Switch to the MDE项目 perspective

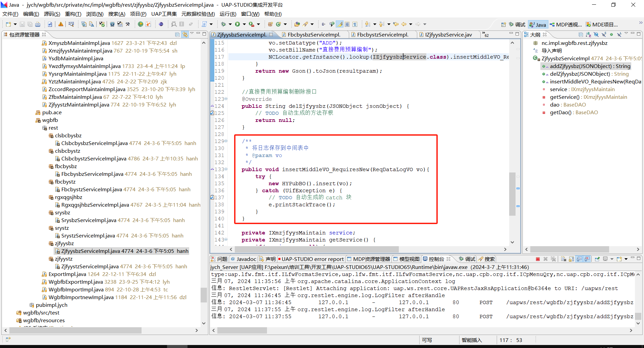coord(602,24)
